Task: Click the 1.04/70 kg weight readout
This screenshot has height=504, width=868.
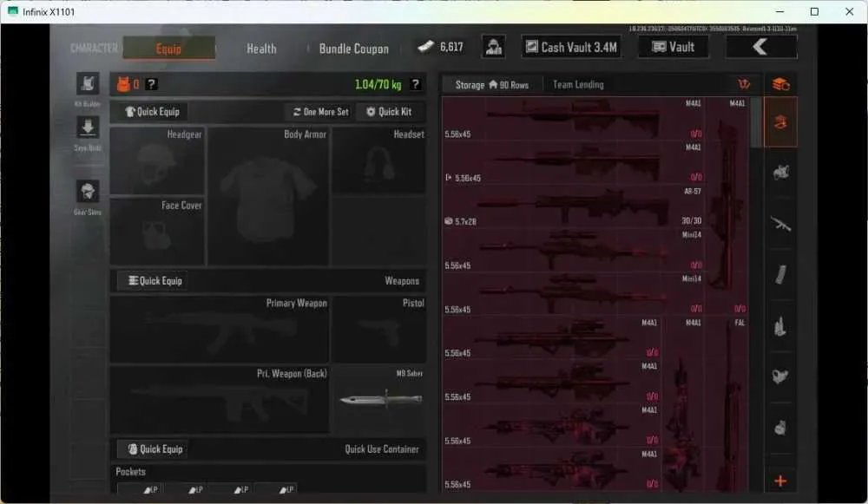Action: (378, 84)
